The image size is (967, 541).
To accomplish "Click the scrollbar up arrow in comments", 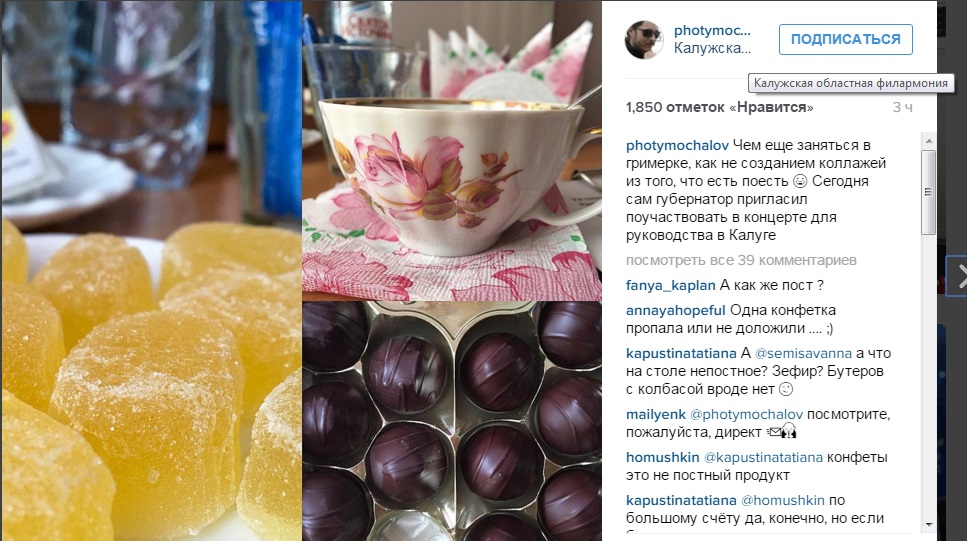I will (929, 142).
